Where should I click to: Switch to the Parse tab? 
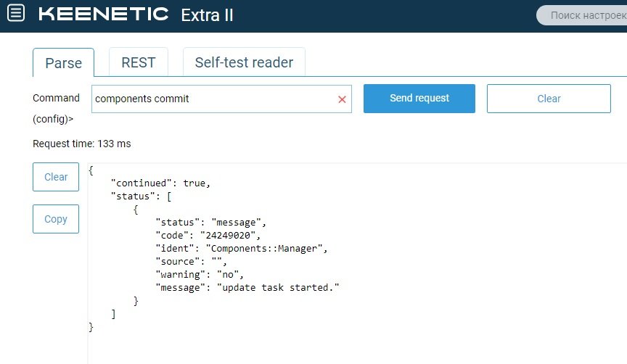[64, 63]
